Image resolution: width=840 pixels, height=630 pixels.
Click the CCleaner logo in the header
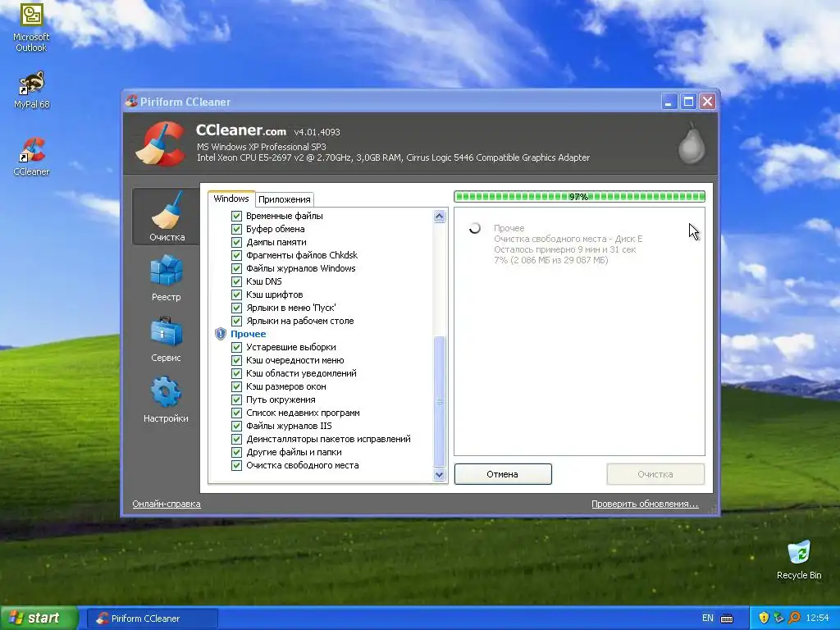click(x=160, y=143)
